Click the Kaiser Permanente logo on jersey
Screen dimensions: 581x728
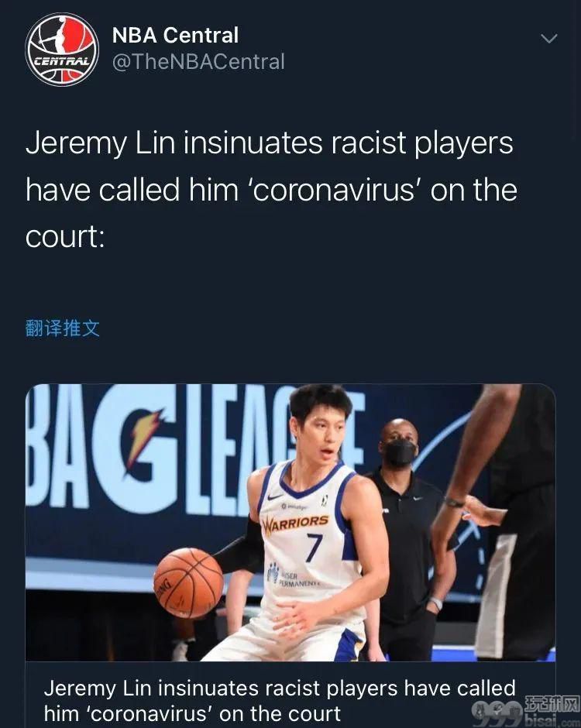pos(293,575)
